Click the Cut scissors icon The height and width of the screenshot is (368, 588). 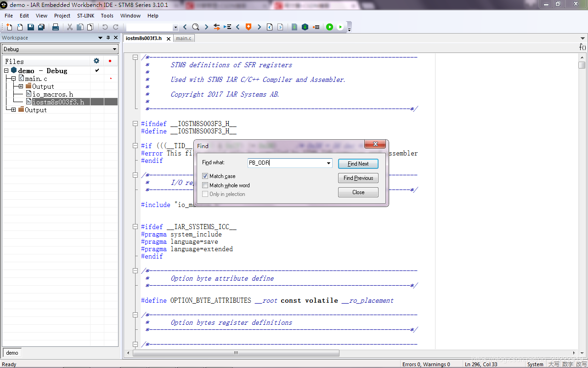pos(70,27)
